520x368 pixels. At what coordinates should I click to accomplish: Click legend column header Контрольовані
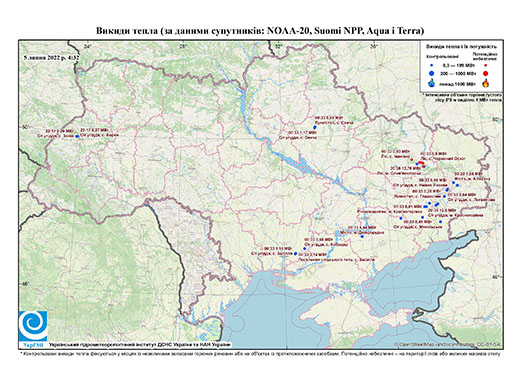[443, 57]
